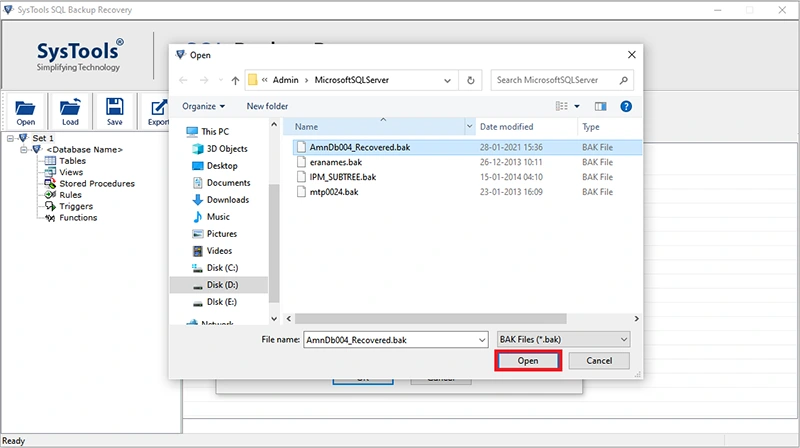Viewport: 800px width, 448px height.
Task: Open the BAK Files type dropdown
Action: pos(563,339)
